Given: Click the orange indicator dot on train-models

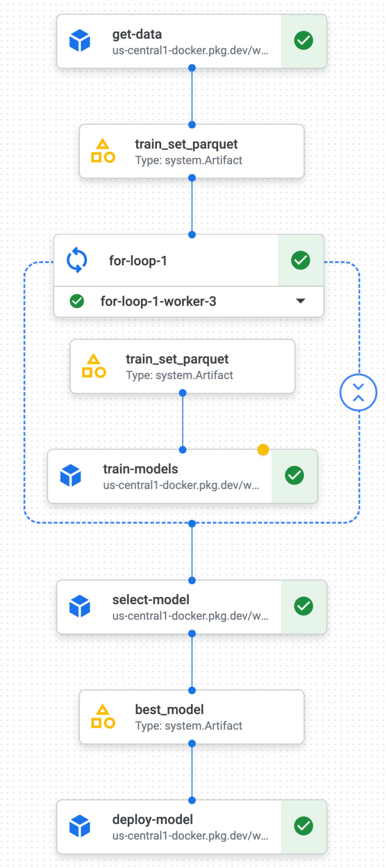Looking at the screenshot, I should tap(263, 450).
